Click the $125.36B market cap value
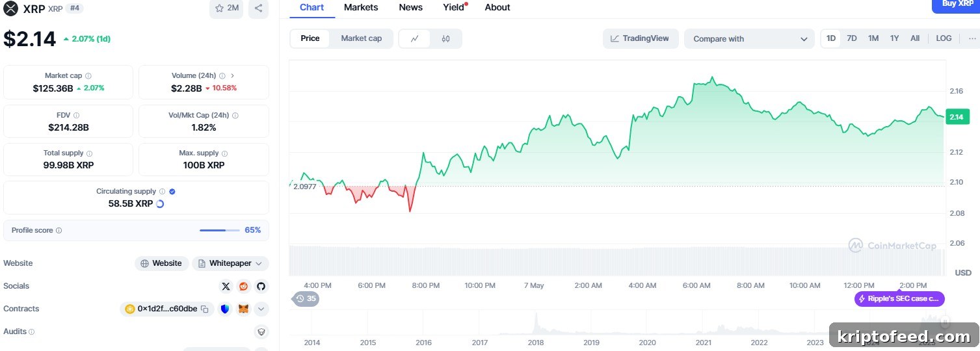 [53, 88]
